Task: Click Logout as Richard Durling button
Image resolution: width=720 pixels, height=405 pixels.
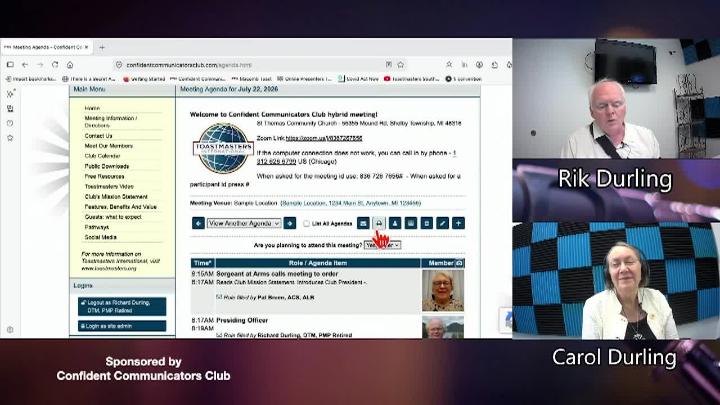Action: point(122,307)
